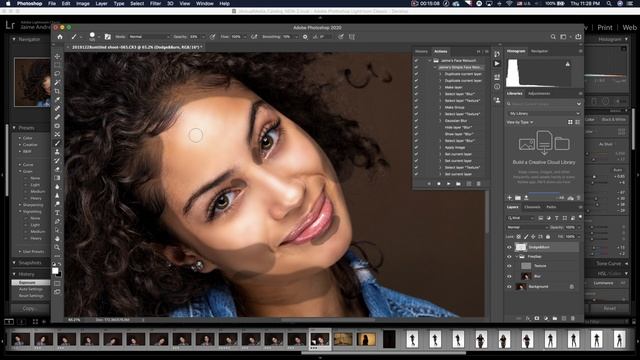Click the lock transparent pixels icon
The height and width of the screenshot is (360, 640).
point(519,237)
